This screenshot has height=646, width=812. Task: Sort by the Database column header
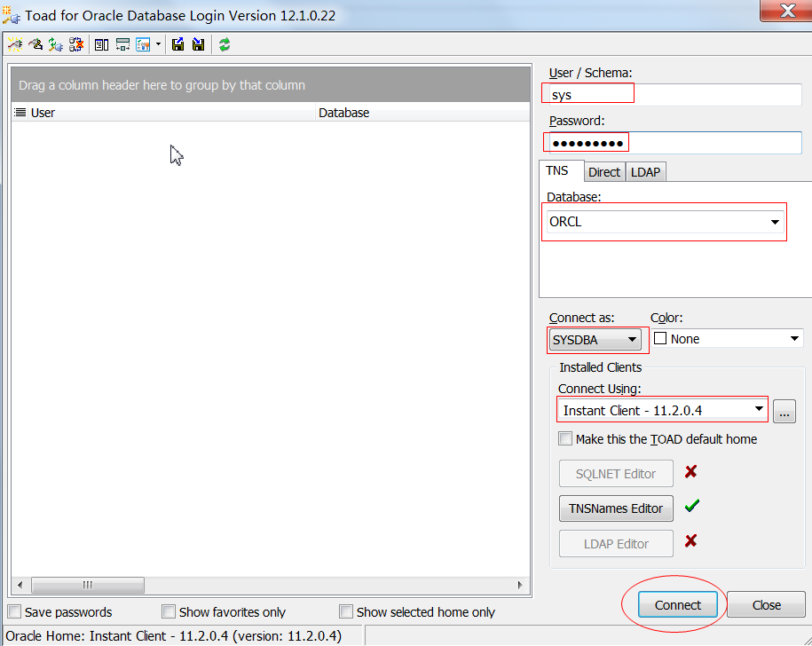(422, 113)
